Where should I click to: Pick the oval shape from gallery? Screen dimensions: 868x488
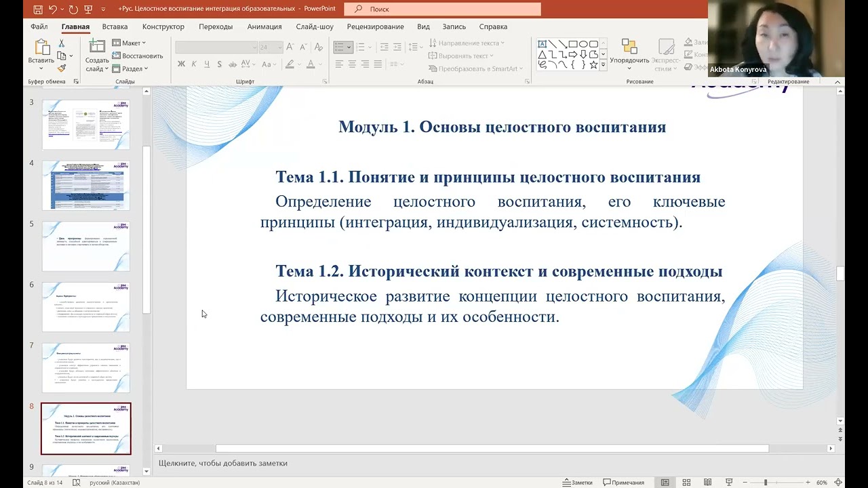[583, 43]
